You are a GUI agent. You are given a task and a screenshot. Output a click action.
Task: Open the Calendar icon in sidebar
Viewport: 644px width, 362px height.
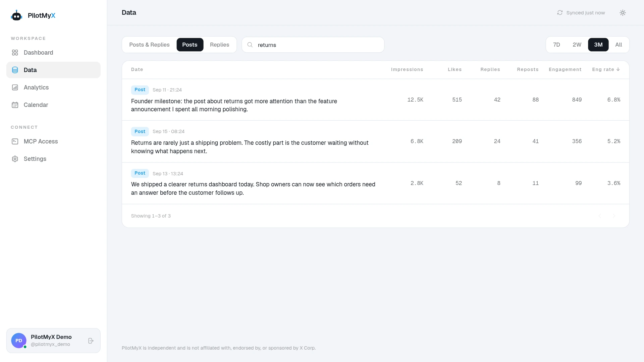click(x=15, y=105)
